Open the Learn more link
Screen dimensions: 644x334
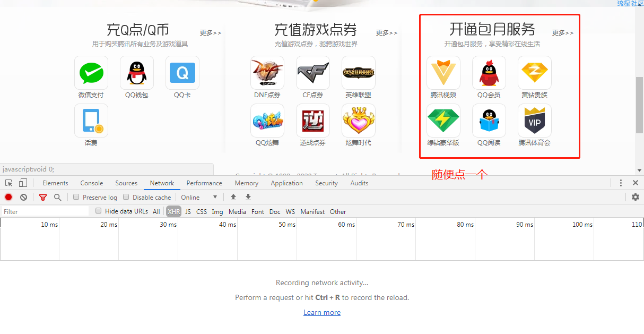pyautogui.click(x=322, y=312)
